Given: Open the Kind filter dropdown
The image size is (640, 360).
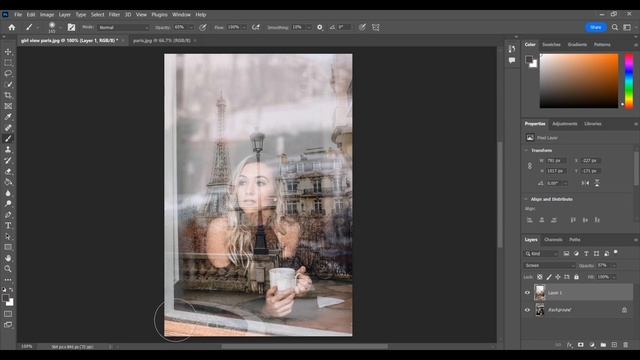Looking at the screenshot, I should (x=541, y=253).
